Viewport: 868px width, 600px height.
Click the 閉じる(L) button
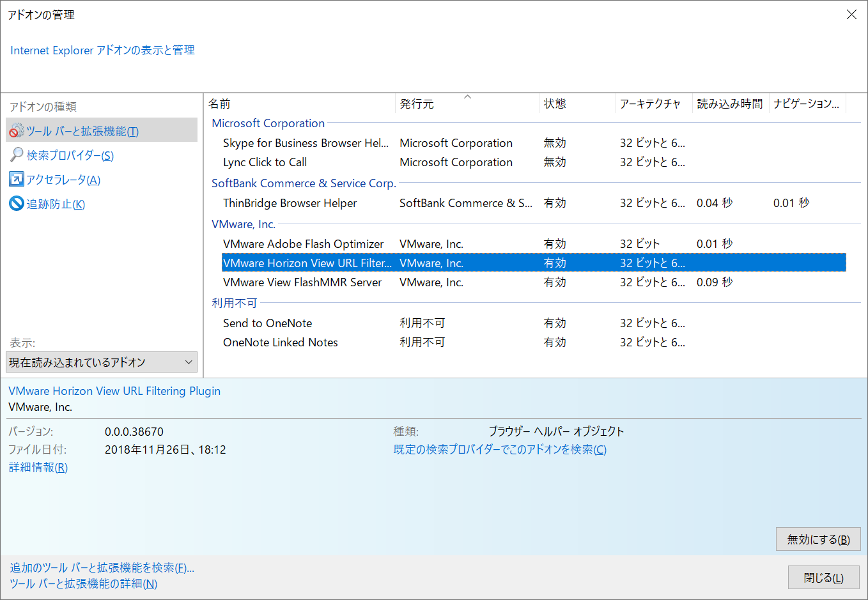coord(823,578)
